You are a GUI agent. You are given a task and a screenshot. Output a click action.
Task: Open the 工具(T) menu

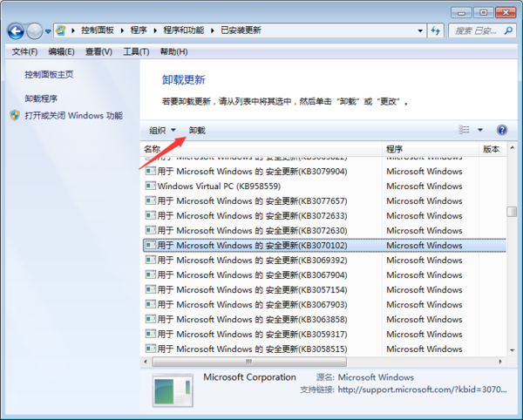136,51
